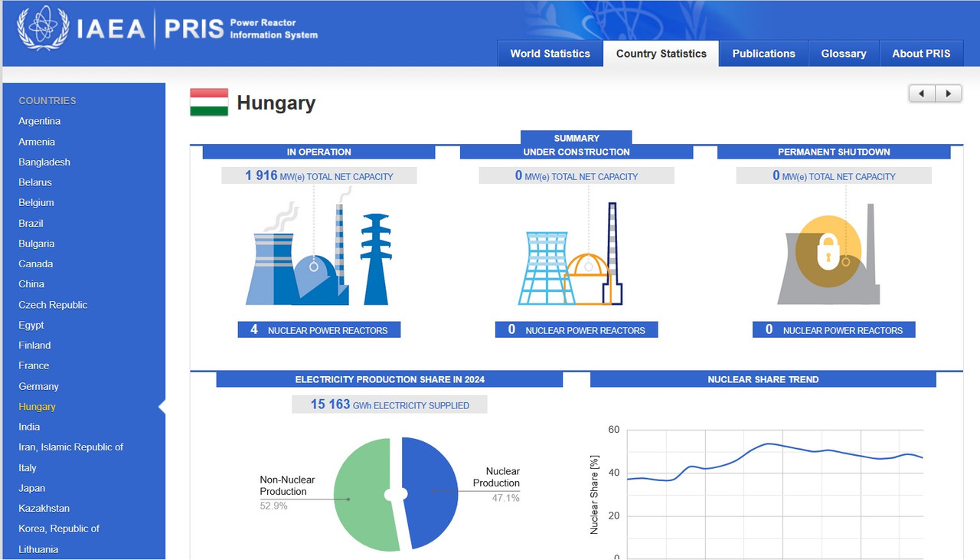Open Argentina in the countries list
This screenshot has width=980, height=560.
pos(40,121)
